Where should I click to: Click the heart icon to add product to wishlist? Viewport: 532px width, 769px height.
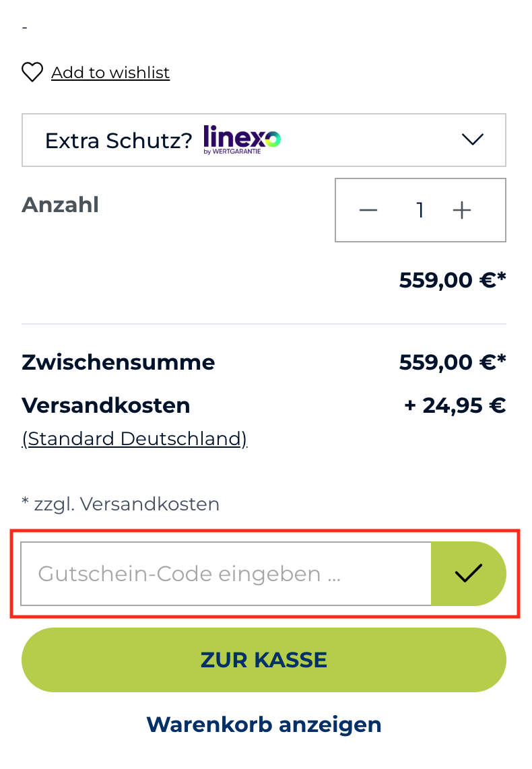(32, 72)
